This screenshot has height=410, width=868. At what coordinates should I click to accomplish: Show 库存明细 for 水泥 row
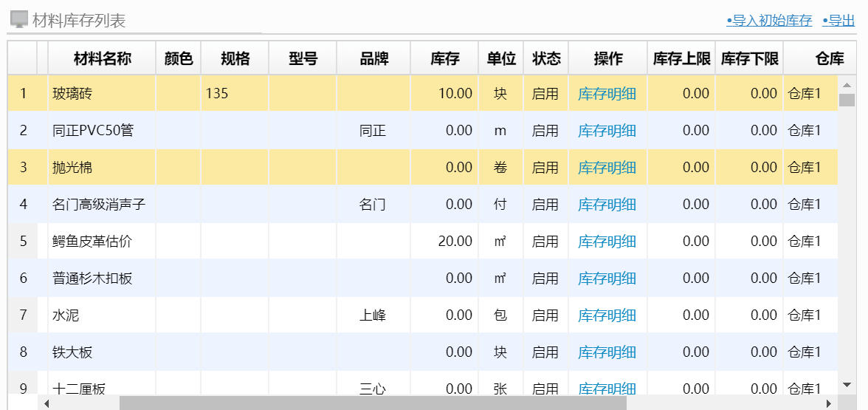pyautogui.click(x=607, y=315)
